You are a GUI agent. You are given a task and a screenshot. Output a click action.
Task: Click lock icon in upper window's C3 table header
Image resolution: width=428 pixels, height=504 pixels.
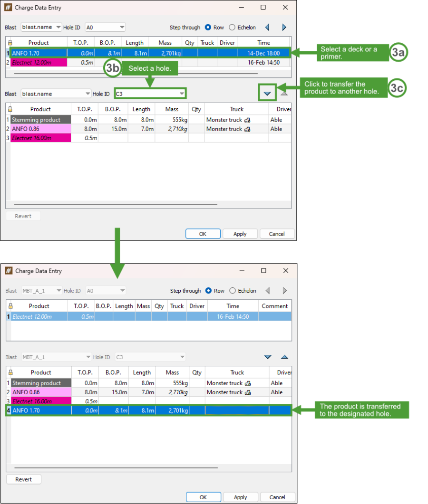10,109
